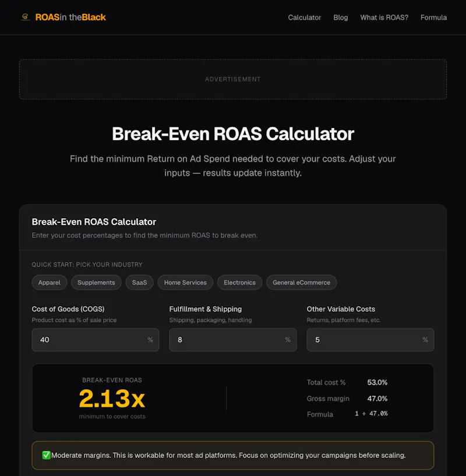Click the formula text 1 ÷ 47.0%
This screenshot has width=466, height=476.
click(x=371, y=414)
